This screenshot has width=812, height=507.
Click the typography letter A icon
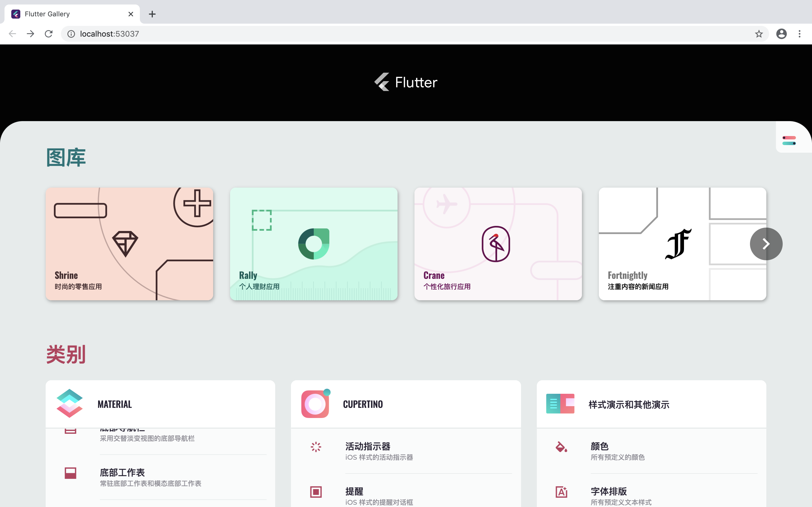(x=561, y=492)
